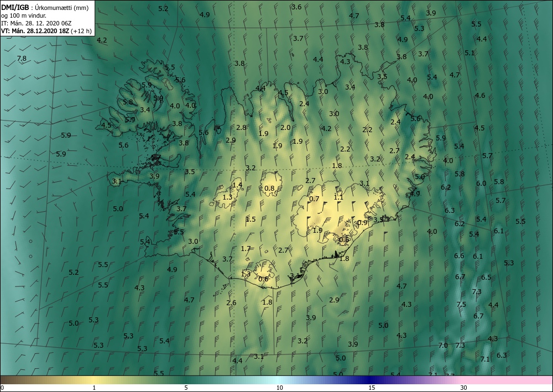Click the 1.7 precipitation value
553x392 pixels.
(x=246, y=249)
